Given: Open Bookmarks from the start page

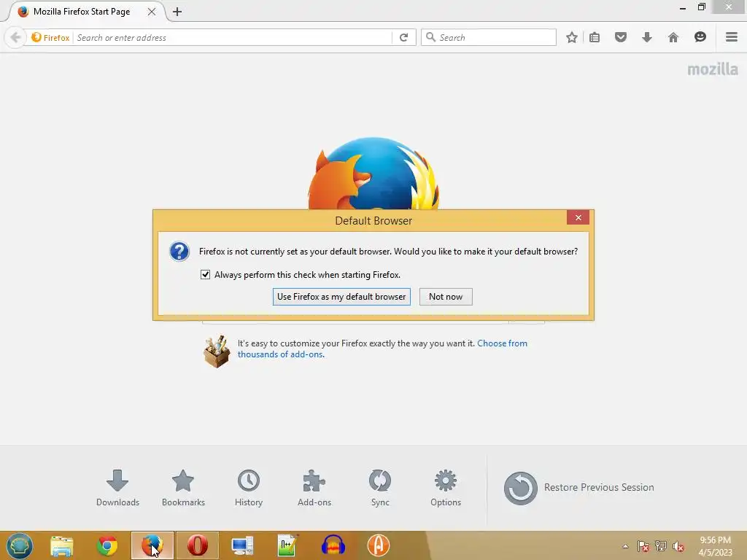Looking at the screenshot, I should click(183, 488).
